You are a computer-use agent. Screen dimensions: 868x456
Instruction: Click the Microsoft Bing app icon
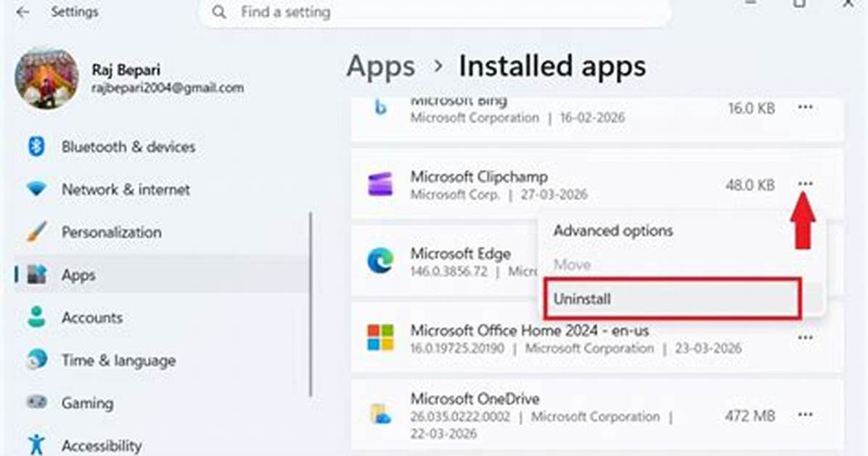pos(380,107)
